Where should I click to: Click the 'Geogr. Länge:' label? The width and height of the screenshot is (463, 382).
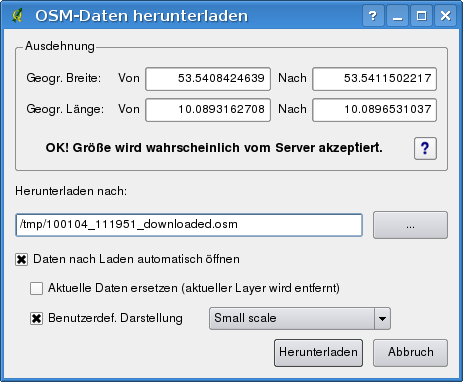pyautogui.click(x=65, y=109)
